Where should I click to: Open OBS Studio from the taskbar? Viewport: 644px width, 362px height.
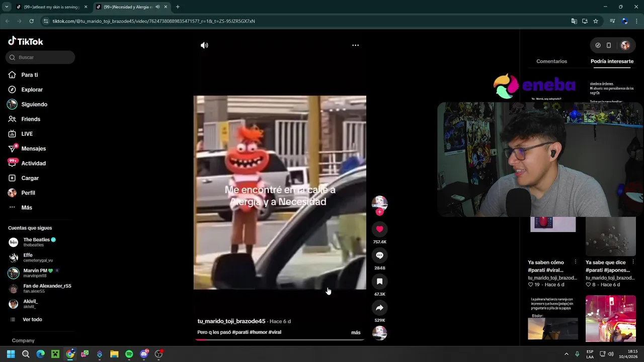pos(158,354)
